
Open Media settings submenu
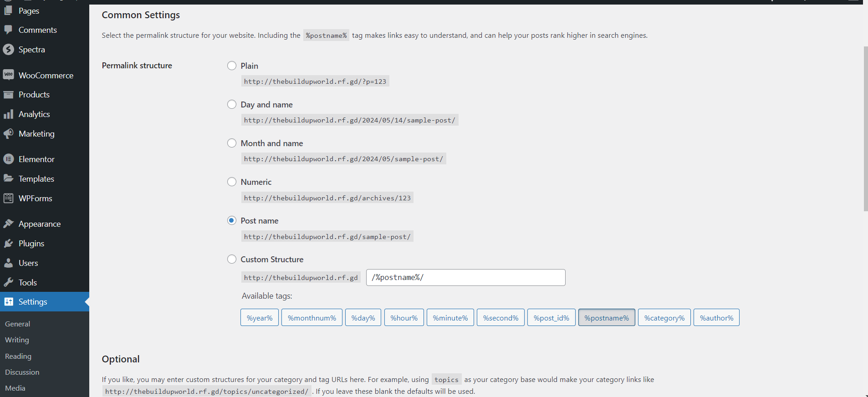[15, 388]
